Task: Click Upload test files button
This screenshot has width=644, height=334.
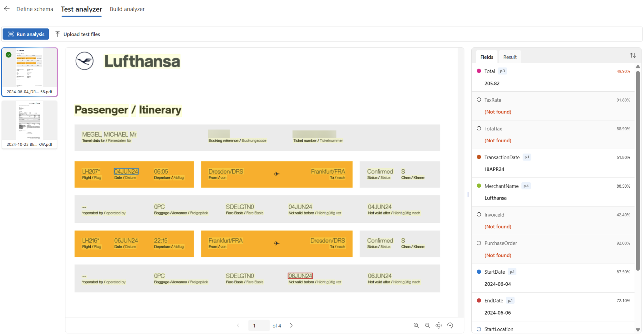Action: tap(78, 34)
